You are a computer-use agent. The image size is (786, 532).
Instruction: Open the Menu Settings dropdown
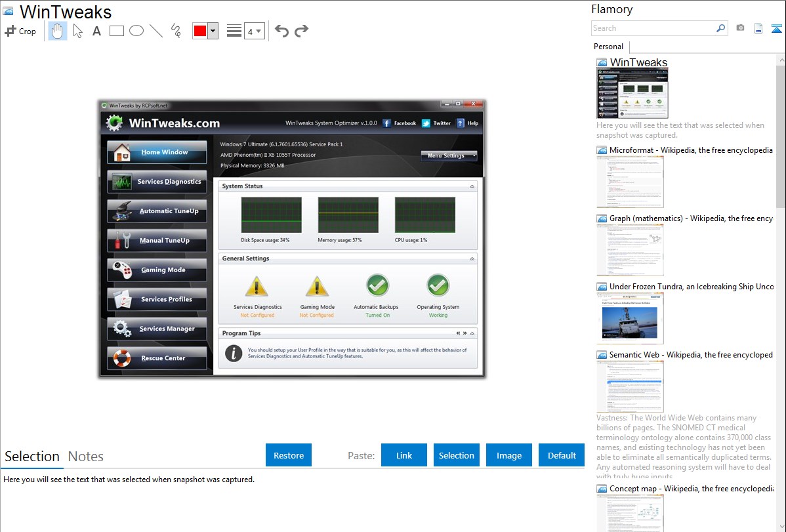click(x=449, y=155)
